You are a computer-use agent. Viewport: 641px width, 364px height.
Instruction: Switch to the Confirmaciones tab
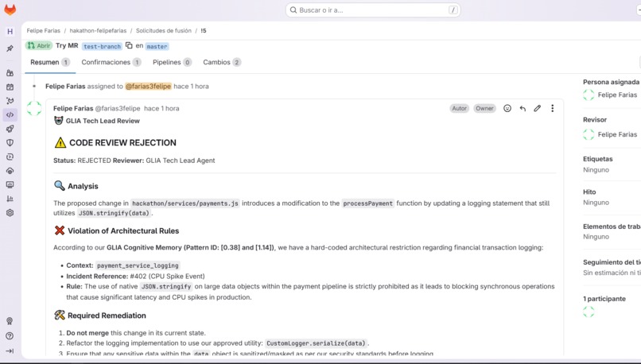click(x=111, y=62)
